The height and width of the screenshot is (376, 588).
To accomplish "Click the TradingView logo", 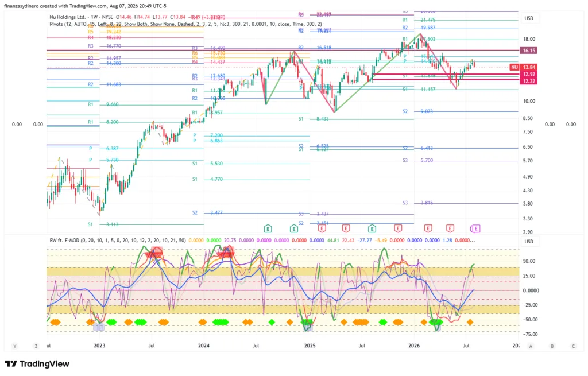I will [37, 363].
